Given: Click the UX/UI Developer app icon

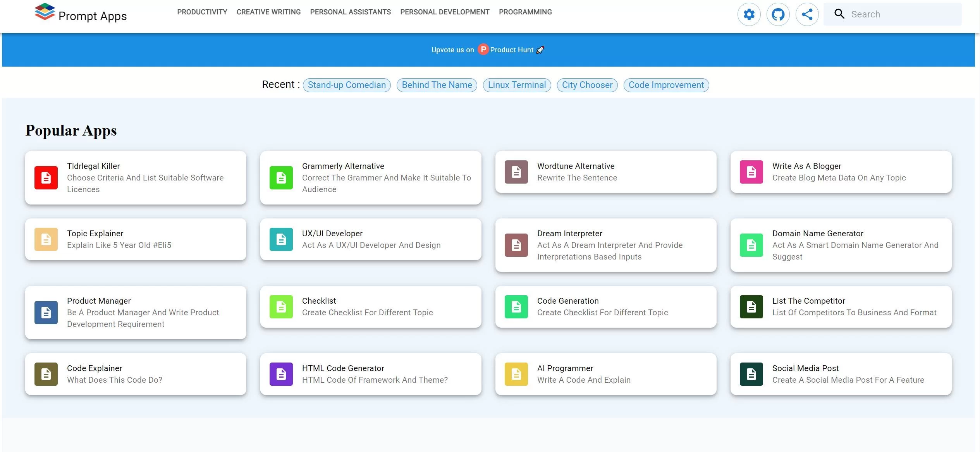Looking at the screenshot, I should pyautogui.click(x=280, y=239).
